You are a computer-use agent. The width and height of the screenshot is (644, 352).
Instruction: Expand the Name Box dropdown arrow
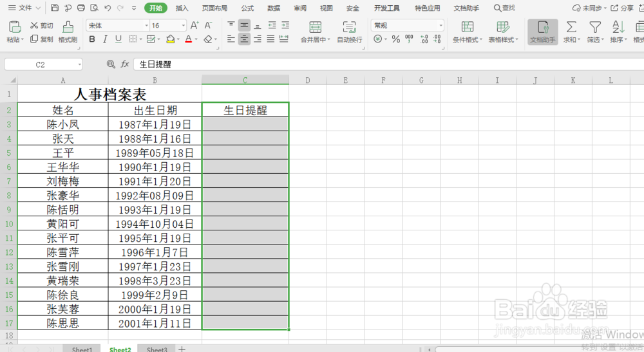[79, 64]
